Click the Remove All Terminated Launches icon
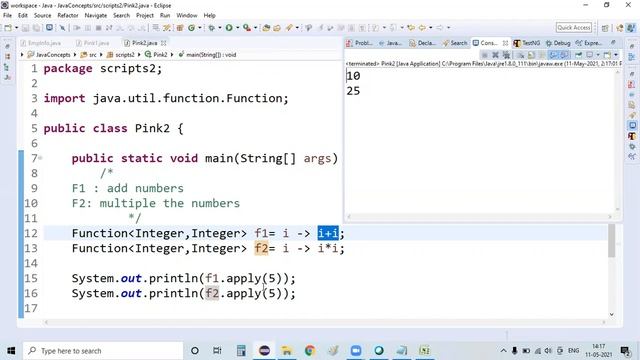 [x=506, y=55]
